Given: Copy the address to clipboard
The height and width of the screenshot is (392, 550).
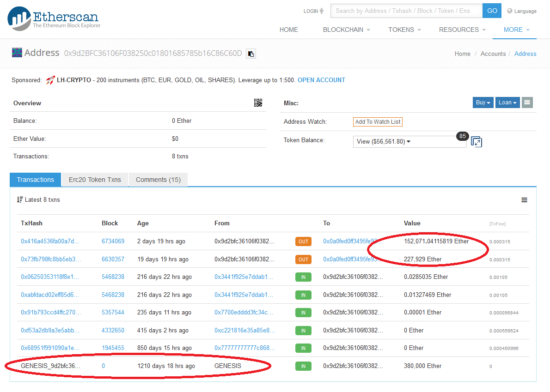Looking at the screenshot, I should (251, 54).
